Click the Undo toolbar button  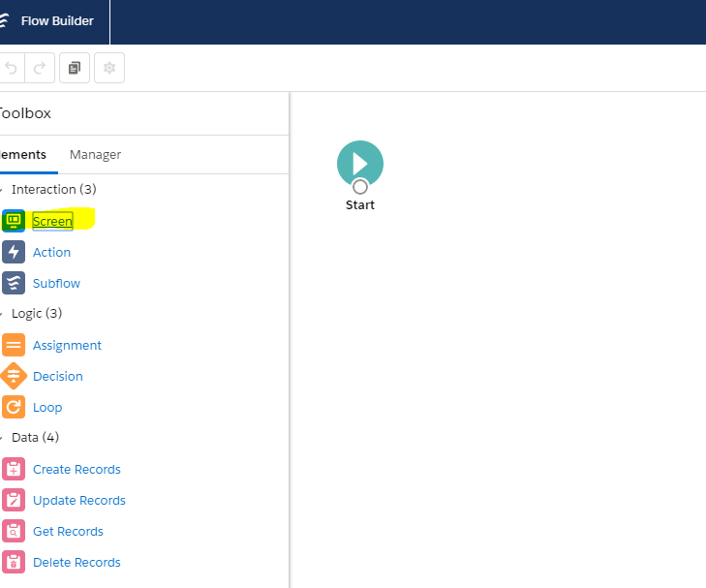click(x=12, y=68)
